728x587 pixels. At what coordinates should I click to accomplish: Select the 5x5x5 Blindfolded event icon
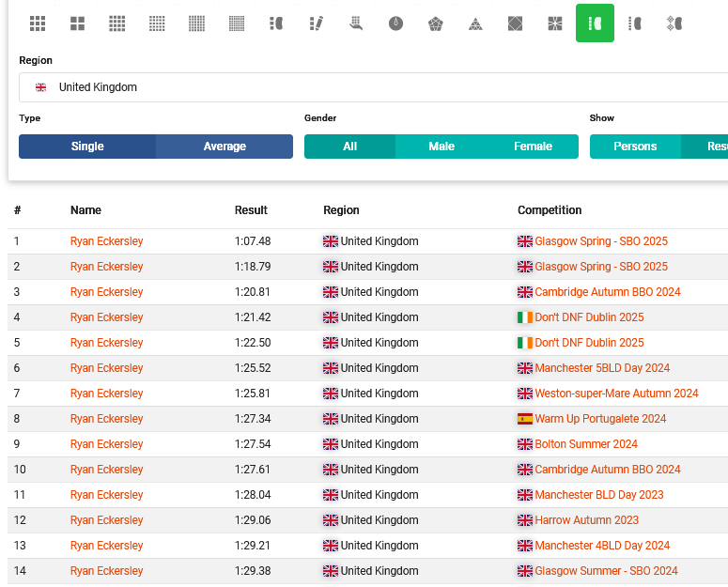tap(635, 23)
